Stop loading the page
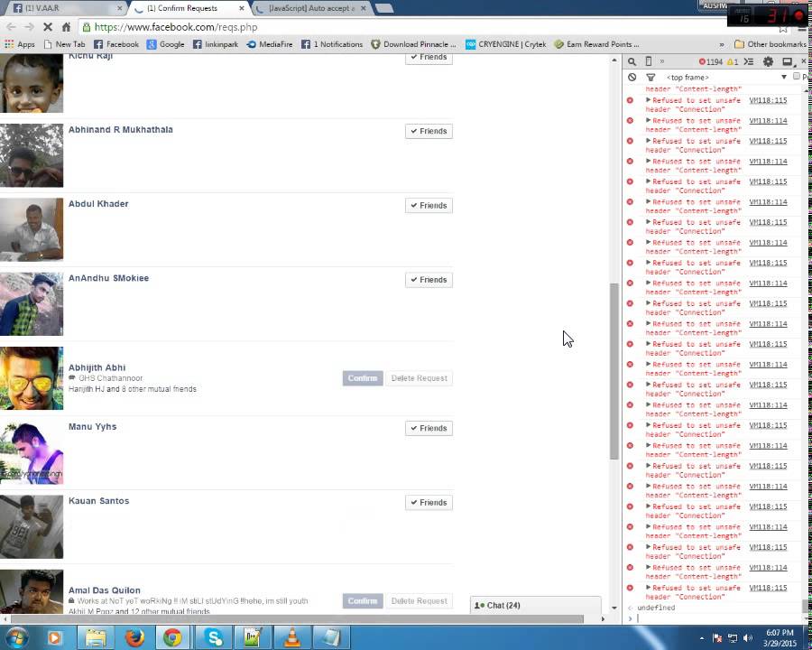The width and height of the screenshot is (812, 650). coord(47,27)
